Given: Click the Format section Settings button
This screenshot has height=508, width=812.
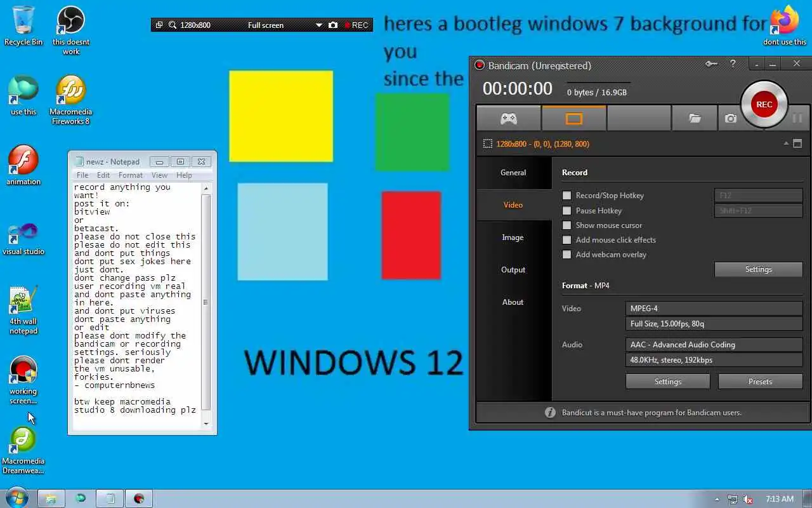Looking at the screenshot, I should [667, 382].
